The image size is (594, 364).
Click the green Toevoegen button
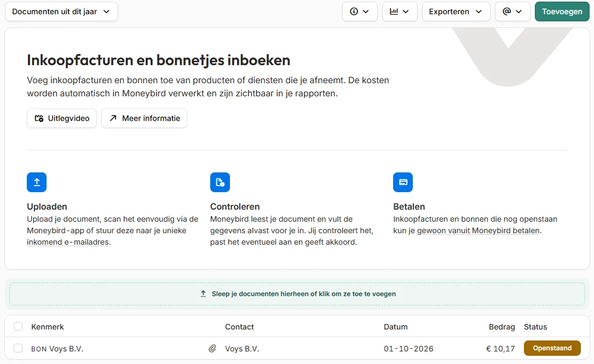tap(562, 11)
